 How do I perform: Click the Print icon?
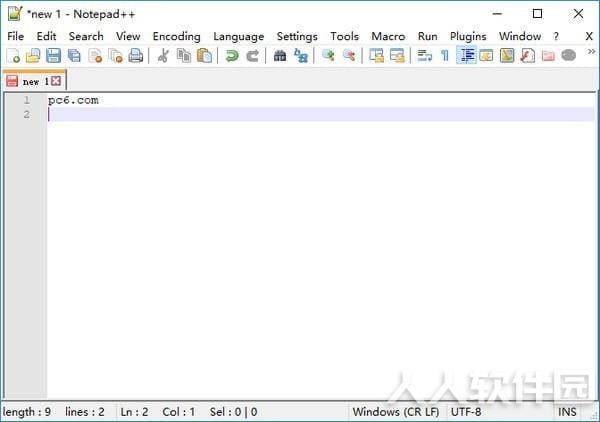coord(135,56)
